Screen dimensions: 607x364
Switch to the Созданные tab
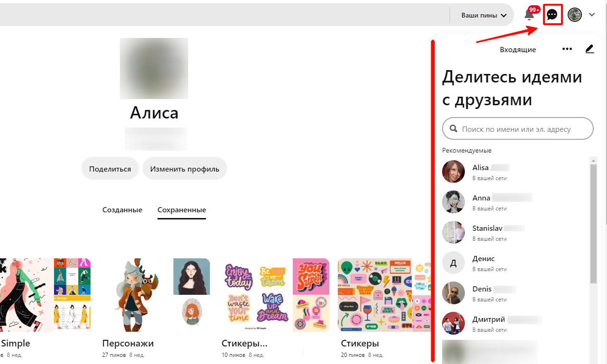(122, 210)
